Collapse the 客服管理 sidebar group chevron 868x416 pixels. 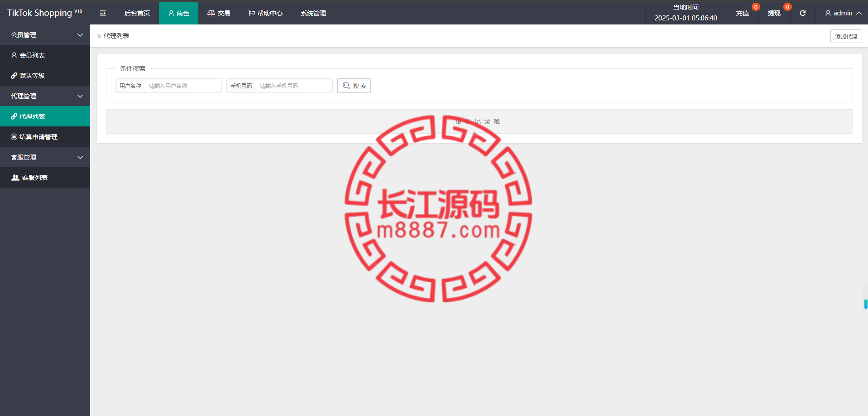pyautogui.click(x=80, y=157)
